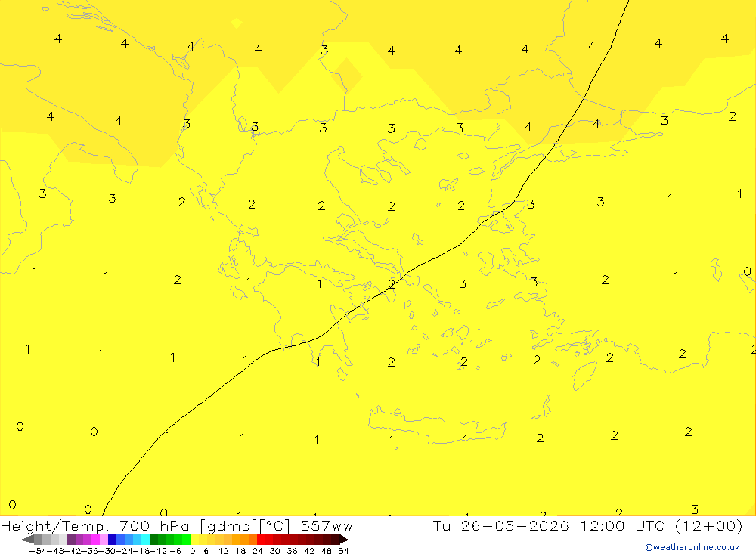Click the "[°C]" unit label
This screenshot has width=756, height=554.
(274, 526)
